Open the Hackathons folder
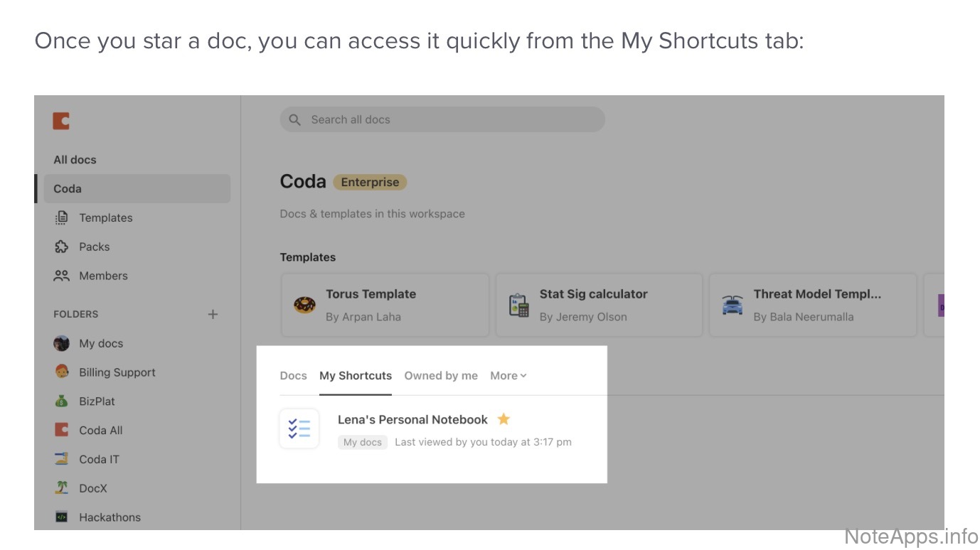 110,517
